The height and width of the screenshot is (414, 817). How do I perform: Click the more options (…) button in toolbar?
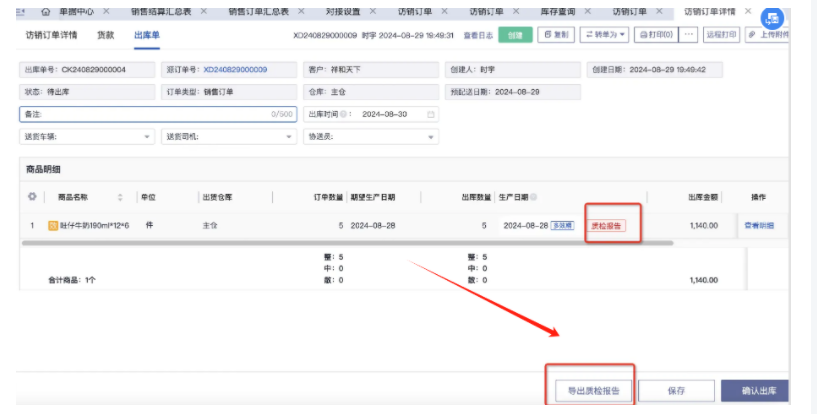click(689, 35)
